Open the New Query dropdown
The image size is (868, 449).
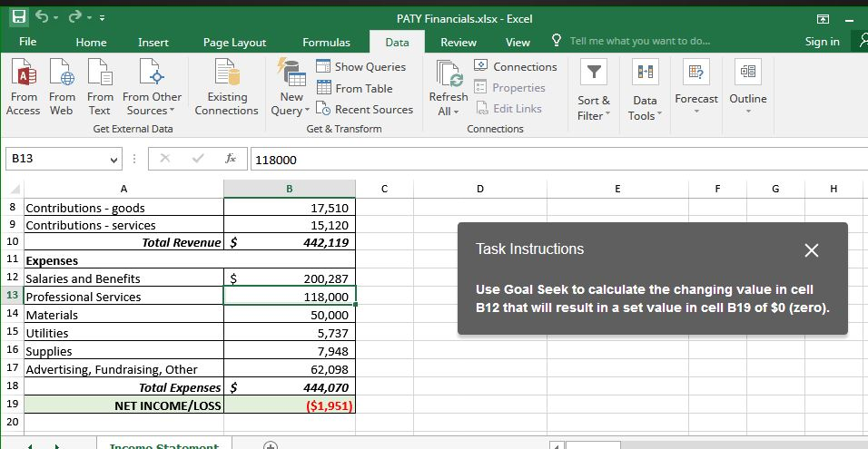(x=291, y=87)
